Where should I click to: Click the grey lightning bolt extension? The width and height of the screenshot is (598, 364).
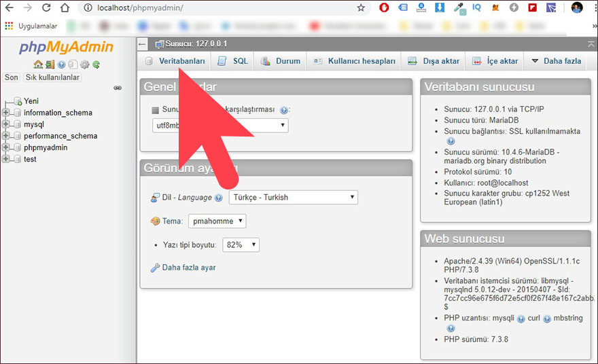tap(514, 7)
